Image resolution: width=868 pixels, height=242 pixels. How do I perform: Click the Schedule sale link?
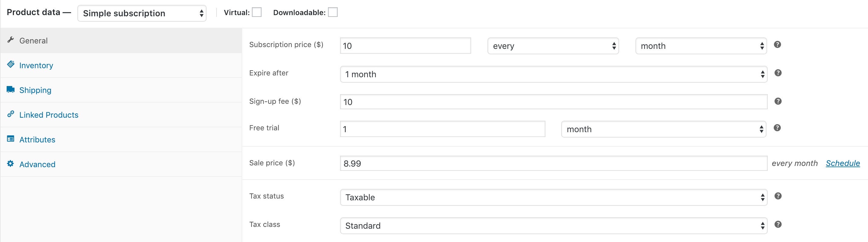click(842, 163)
